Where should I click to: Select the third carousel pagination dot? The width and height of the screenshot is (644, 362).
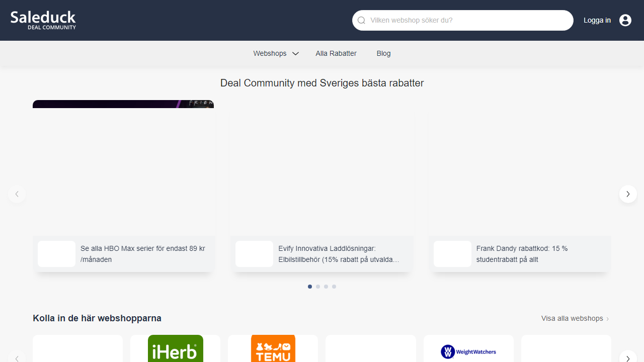click(326, 287)
